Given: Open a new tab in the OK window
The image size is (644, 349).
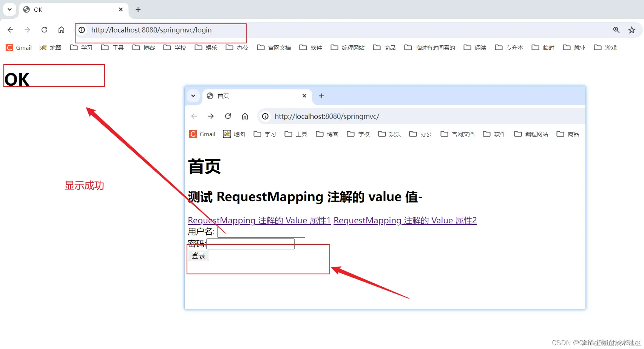Looking at the screenshot, I should [x=138, y=9].
